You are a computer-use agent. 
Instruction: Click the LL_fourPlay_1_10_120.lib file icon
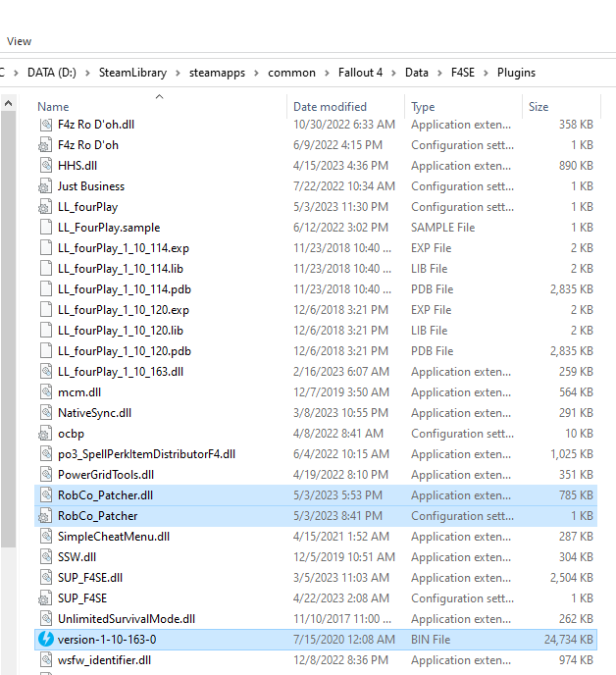[46, 331]
